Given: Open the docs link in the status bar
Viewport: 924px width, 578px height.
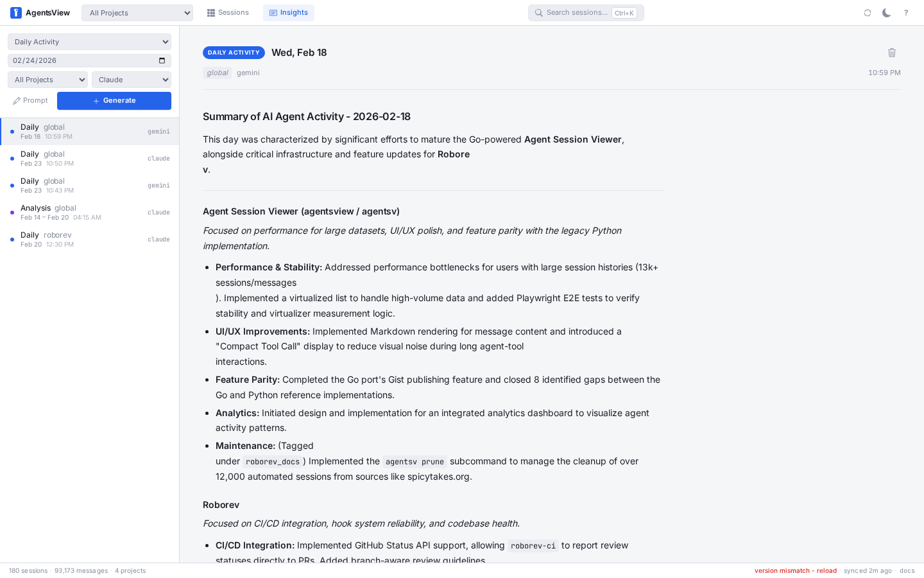Looking at the screenshot, I should (907, 570).
